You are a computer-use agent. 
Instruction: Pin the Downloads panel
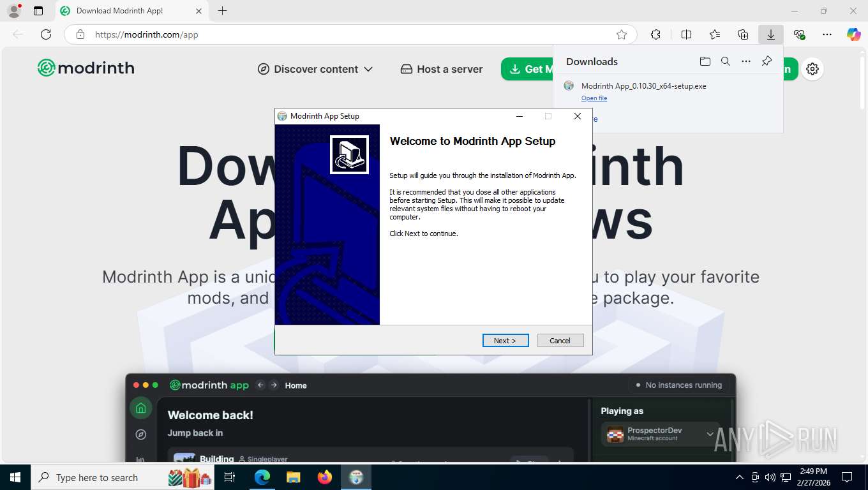pyautogui.click(x=767, y=61)
